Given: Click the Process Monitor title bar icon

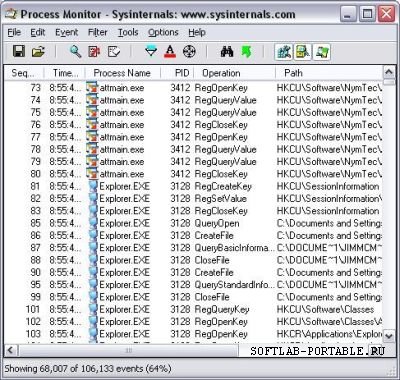Looking at the screenshot, I should tap(11, 14).
